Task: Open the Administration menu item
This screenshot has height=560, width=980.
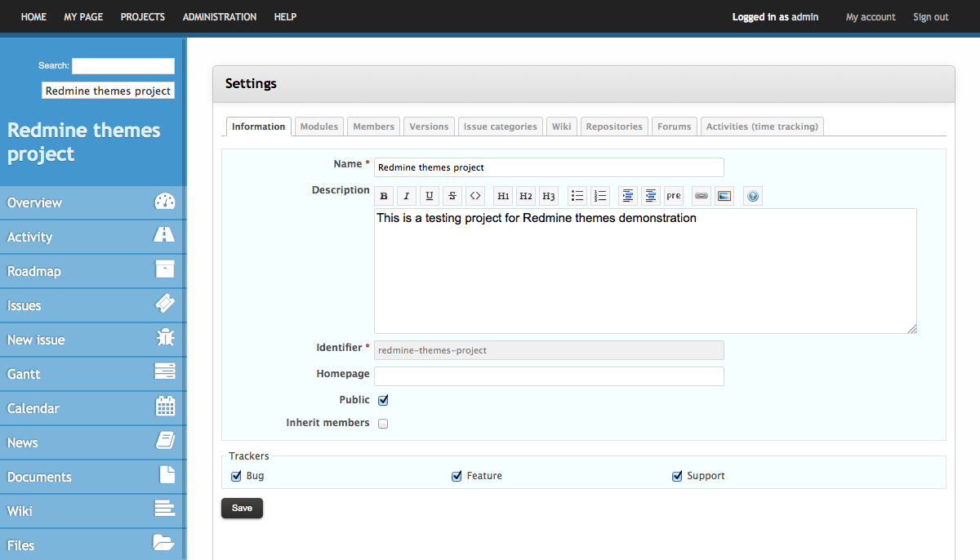Action: pos(220,16)
